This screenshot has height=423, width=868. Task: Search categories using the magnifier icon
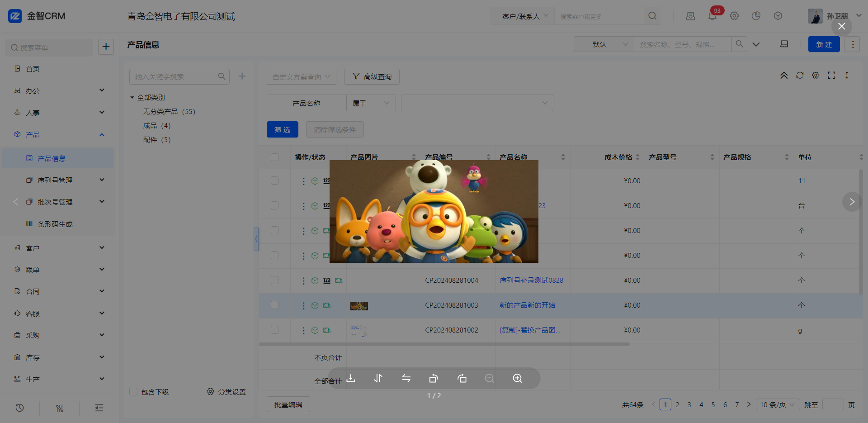222,76
